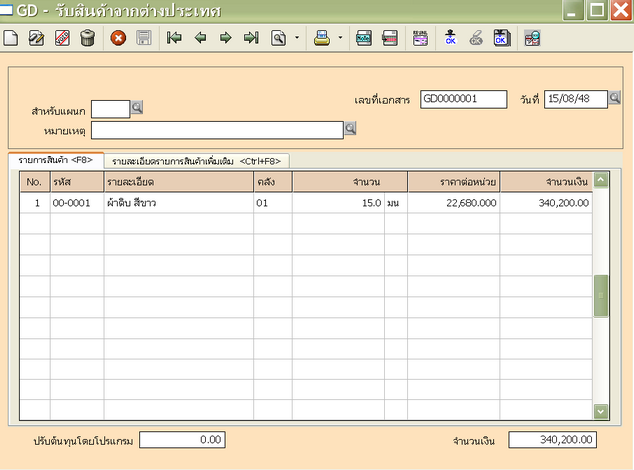Image resolution: width=634 pixels, height=470 pixels.
Task: Go to the next record
Action: pos(225,39)
